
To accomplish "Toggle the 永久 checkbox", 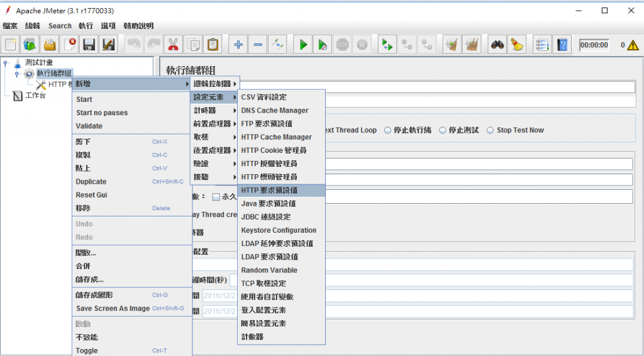I will point(216,197).
